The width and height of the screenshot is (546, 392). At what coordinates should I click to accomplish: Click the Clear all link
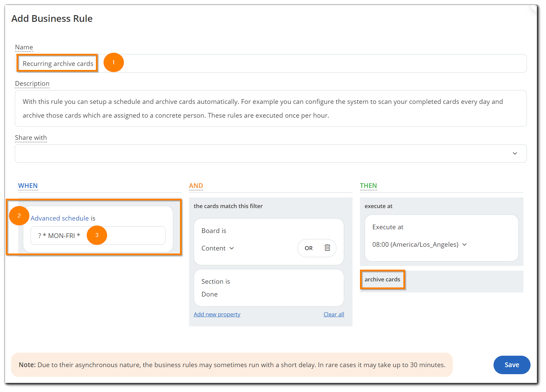coord(333,314)
